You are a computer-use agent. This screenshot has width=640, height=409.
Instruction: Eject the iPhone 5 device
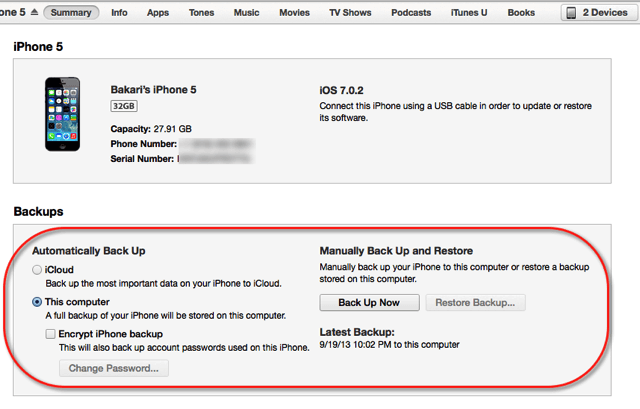point(35,12)
